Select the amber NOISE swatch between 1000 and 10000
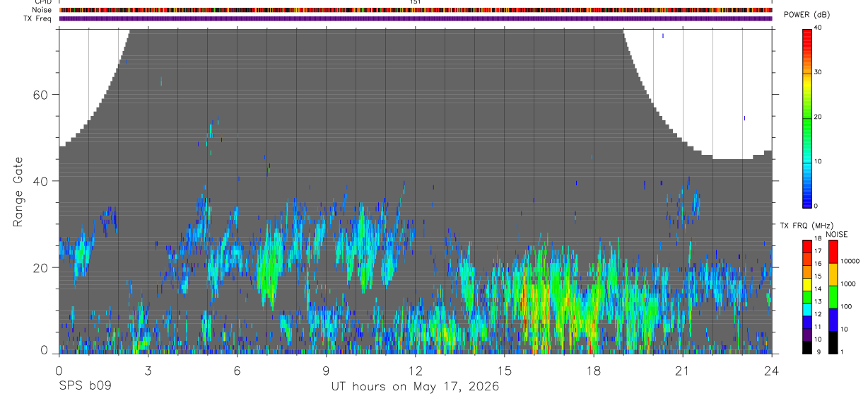This screenshot has height=401, width=868. coord(833,274)
